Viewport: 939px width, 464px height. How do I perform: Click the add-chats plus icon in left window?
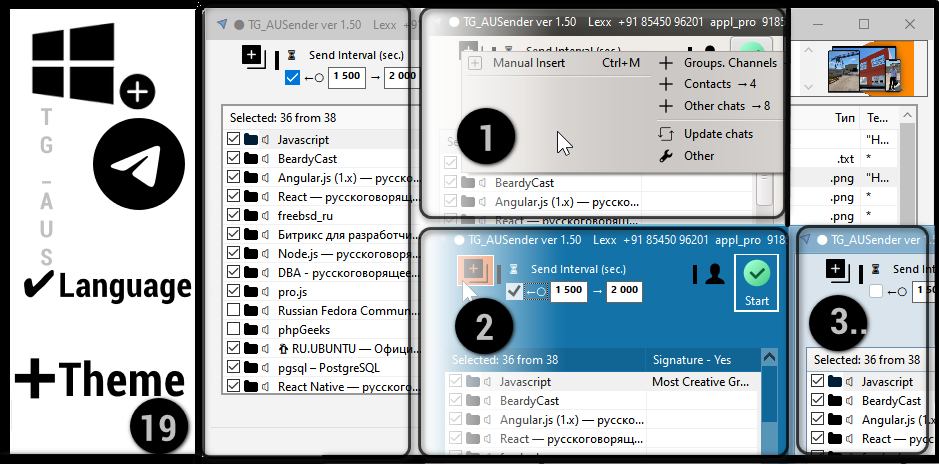[x=253, y=56]
